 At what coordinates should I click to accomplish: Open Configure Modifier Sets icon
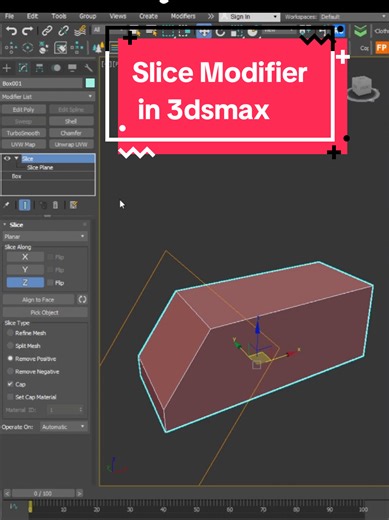click(74, 205)
